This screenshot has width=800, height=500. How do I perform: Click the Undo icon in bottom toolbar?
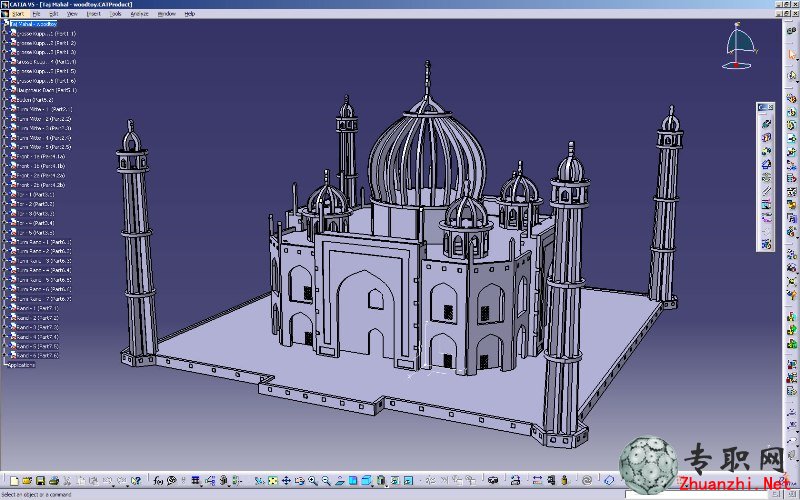pyautogui.click(x=107, y=481)
